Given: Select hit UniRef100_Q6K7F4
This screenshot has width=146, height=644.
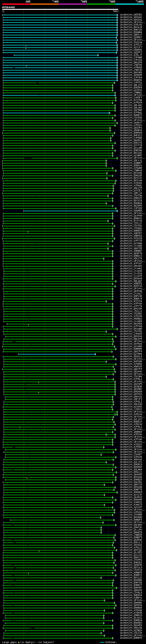Looking at the screenshot, I should click(131, 352).
